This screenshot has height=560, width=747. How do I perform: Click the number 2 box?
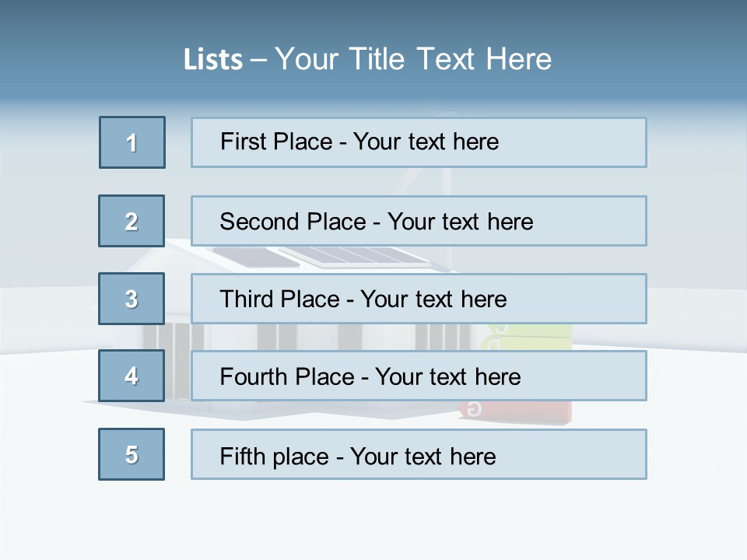point(132,221)
